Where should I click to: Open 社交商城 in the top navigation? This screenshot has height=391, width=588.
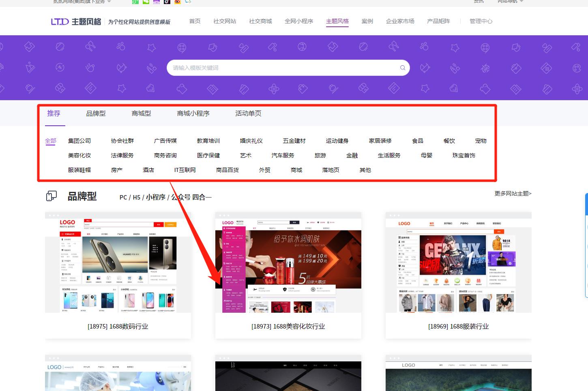260,21
